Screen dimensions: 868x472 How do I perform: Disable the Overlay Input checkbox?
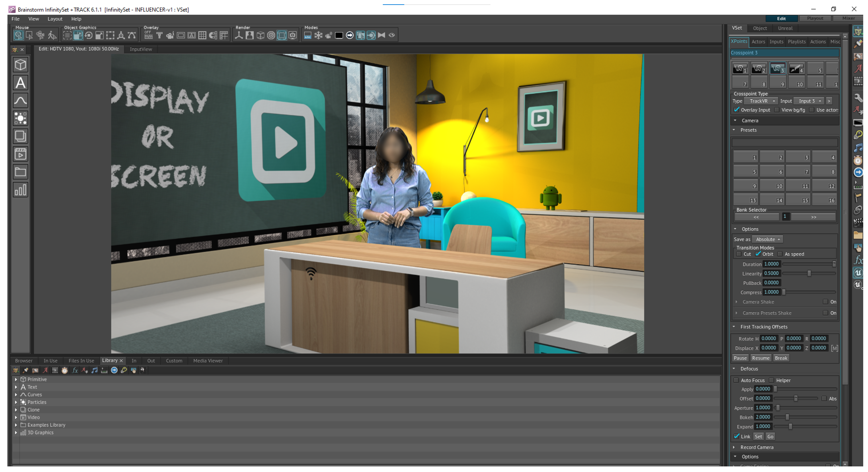(x=737, y=110)
